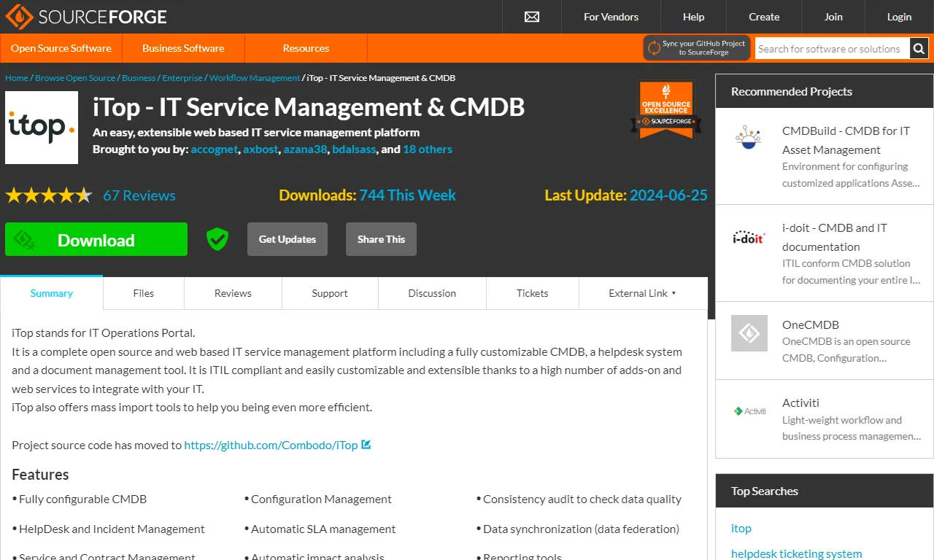934x560 pixels.
Task: Click the Open Source Excellence badge
Action: (665, 110)
